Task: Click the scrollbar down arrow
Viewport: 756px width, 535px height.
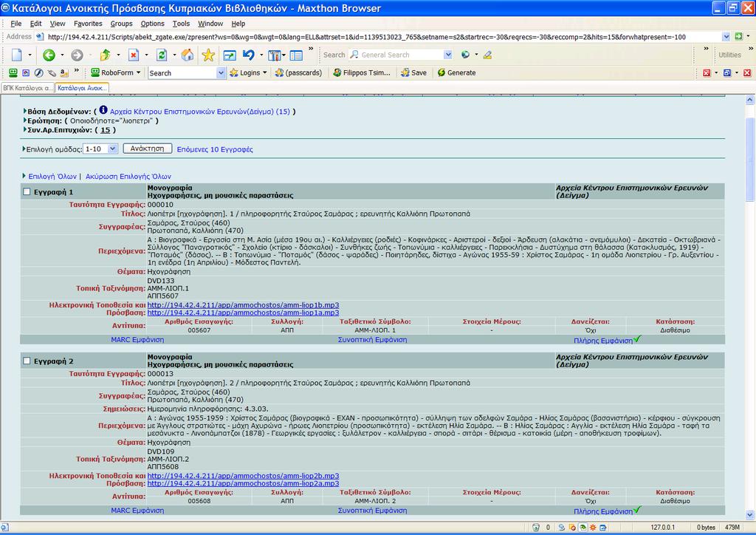Action: [750, 514]
